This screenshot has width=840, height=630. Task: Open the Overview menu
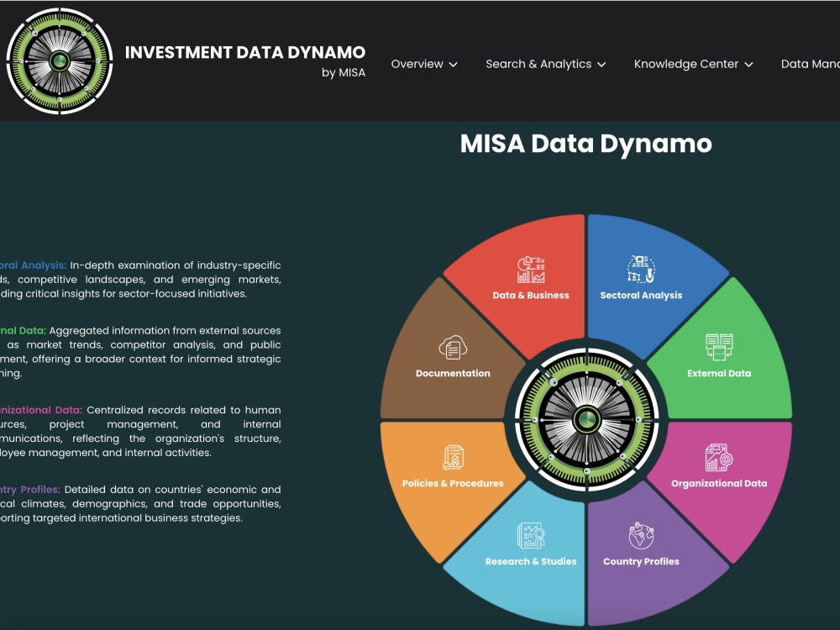click(424, 64)
